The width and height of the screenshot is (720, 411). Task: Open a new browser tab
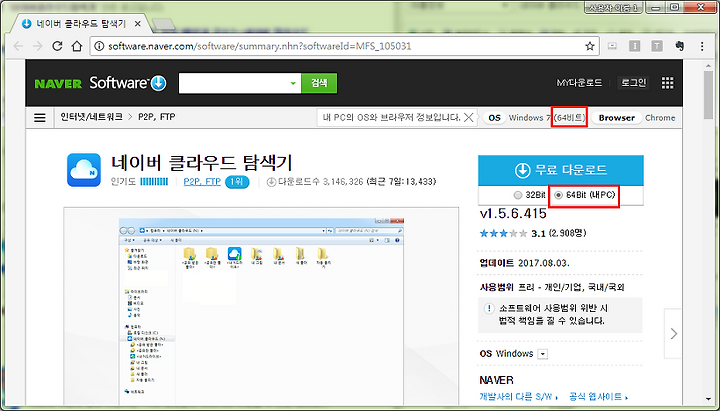(x=163, y=24)
